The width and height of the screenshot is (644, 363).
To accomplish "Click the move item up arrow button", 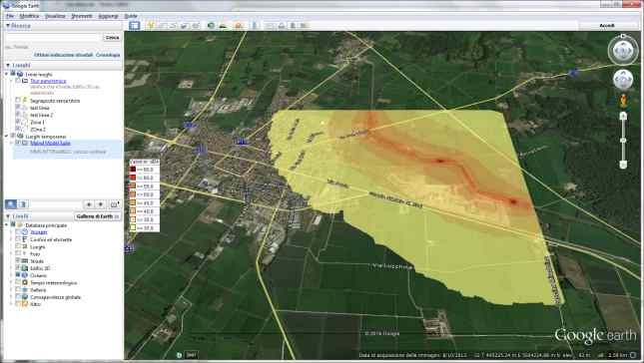I will pyautogui.click(x=89, y=203).
